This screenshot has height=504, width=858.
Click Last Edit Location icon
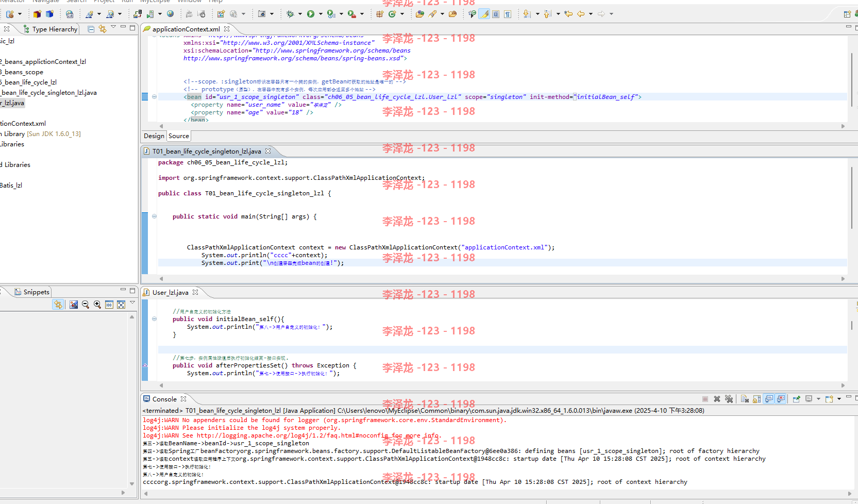tap(568, 14)
